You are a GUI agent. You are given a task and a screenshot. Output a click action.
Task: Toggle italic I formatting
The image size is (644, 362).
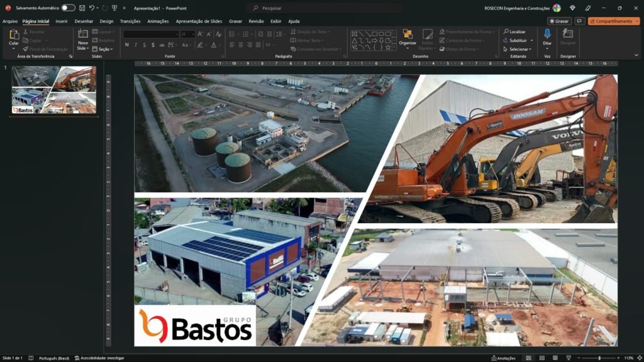point(136,45)
